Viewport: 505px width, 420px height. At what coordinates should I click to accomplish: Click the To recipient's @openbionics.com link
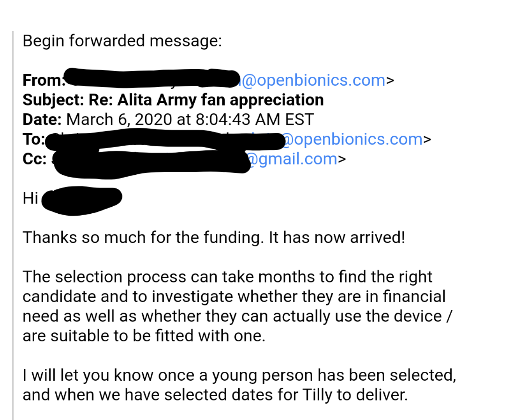point(352,139)
